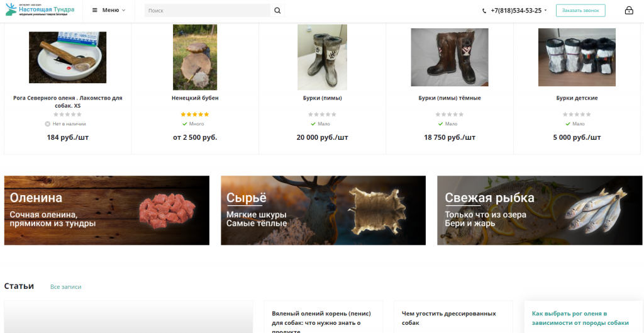Image resolution: width=644 pixels, height=333 pixels.
Task: Expand phone number dropdown arrow
Action: click(x=545, y=11)
